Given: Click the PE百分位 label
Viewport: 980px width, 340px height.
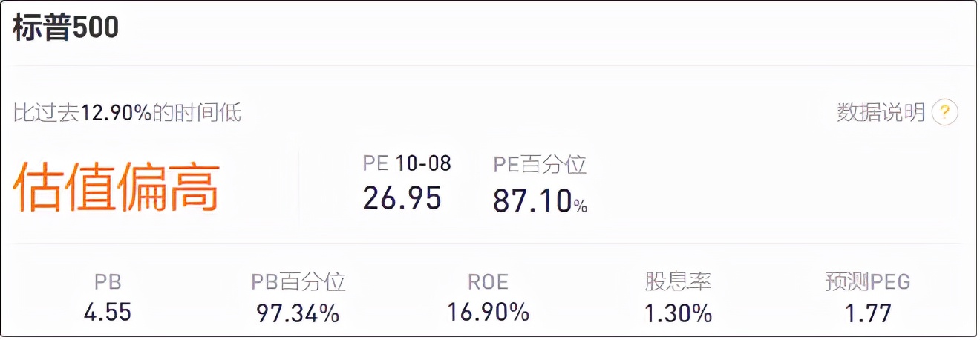Looking at the screenshot, I should pos(540,164).
